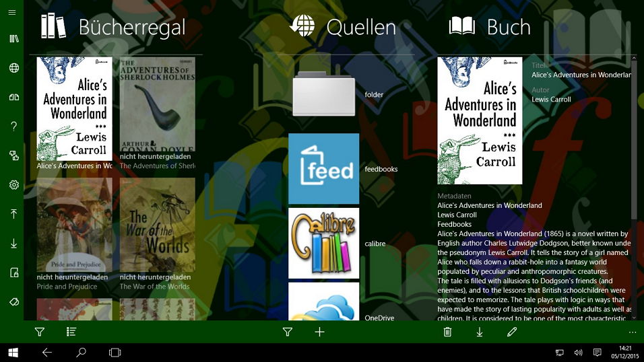The width and height of the screenshot is (644, 362).
Task: Click the question mark help icon
Action: tap(13, 126)
